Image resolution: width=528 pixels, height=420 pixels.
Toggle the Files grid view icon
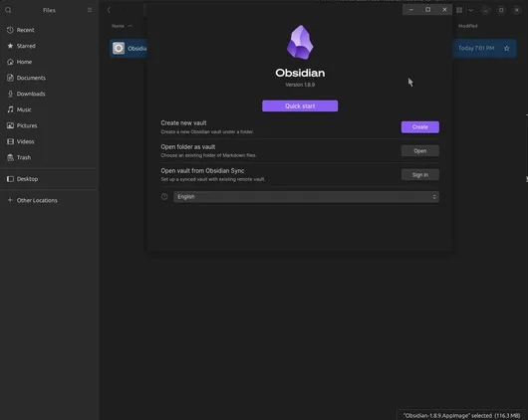pyautogui.click(x=459, y=10)
